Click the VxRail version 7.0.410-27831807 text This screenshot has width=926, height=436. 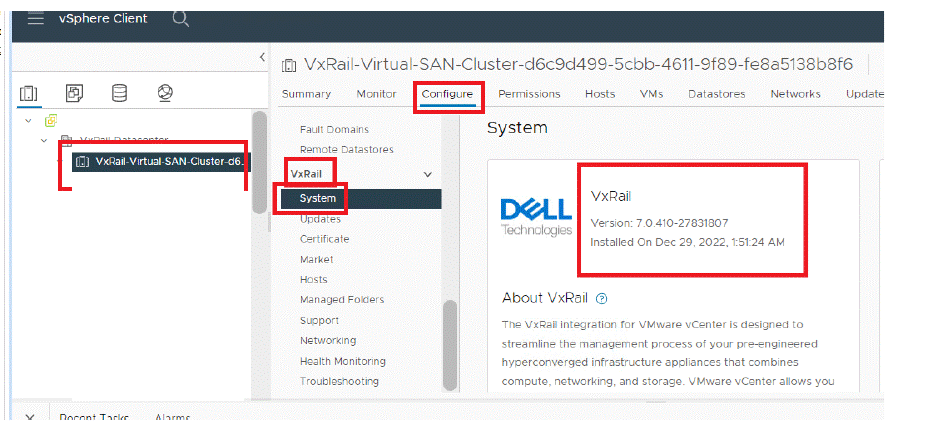[x=659, y=223]
